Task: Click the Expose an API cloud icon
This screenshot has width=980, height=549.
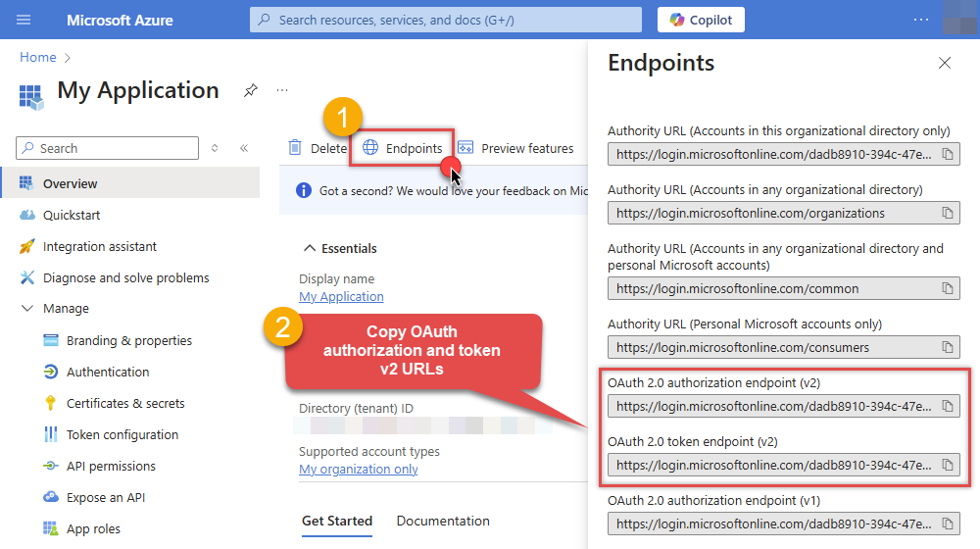Action: coord(51,497)
